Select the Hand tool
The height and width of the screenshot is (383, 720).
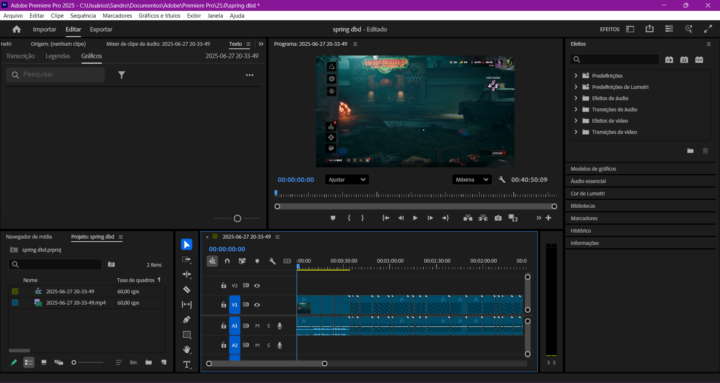[x=186, y=349]
